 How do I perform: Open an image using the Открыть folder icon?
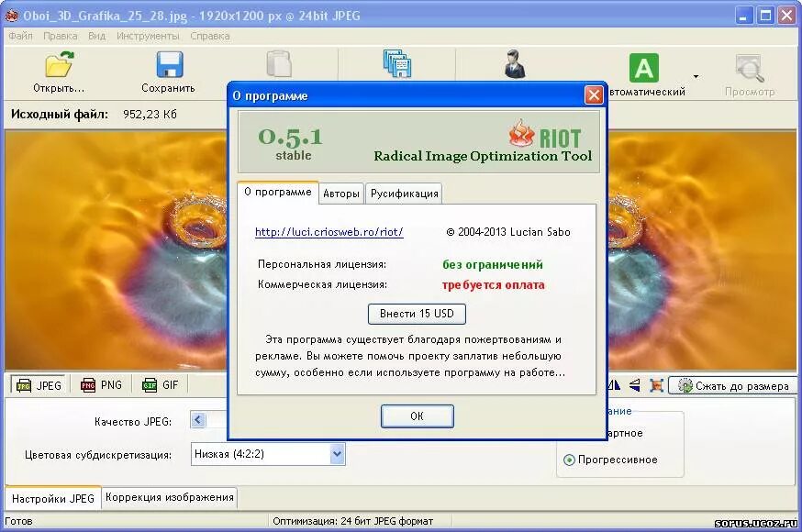tap(57, 64)
